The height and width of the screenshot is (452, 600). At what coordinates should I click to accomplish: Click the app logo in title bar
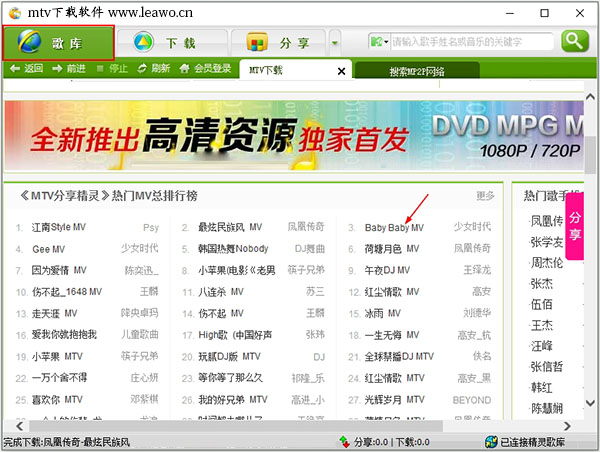15,13
